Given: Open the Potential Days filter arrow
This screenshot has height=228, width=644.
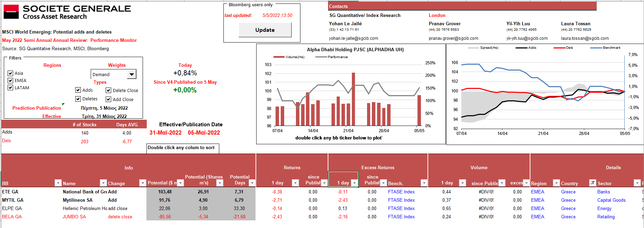Looking at the screenshot, I should pos(252,183).
